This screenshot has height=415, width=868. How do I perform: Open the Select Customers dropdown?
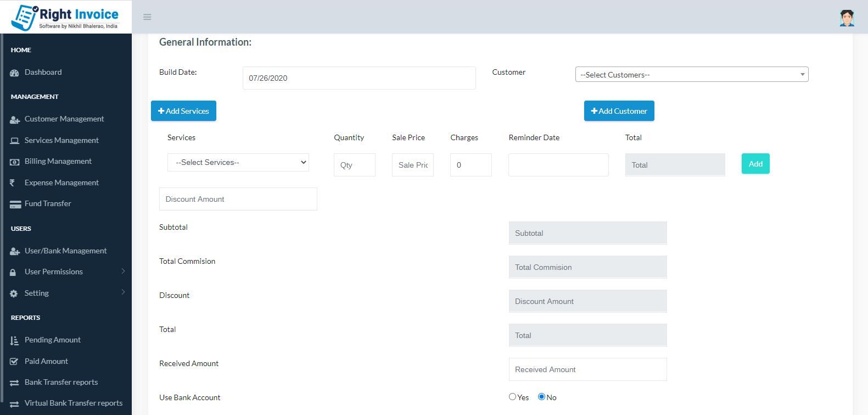click(x=692, y=74)
